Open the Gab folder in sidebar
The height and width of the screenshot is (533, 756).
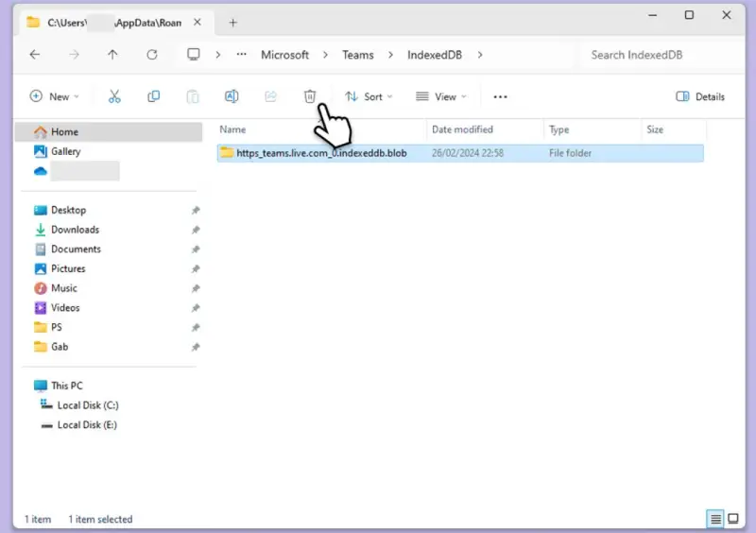click(60, 347)
